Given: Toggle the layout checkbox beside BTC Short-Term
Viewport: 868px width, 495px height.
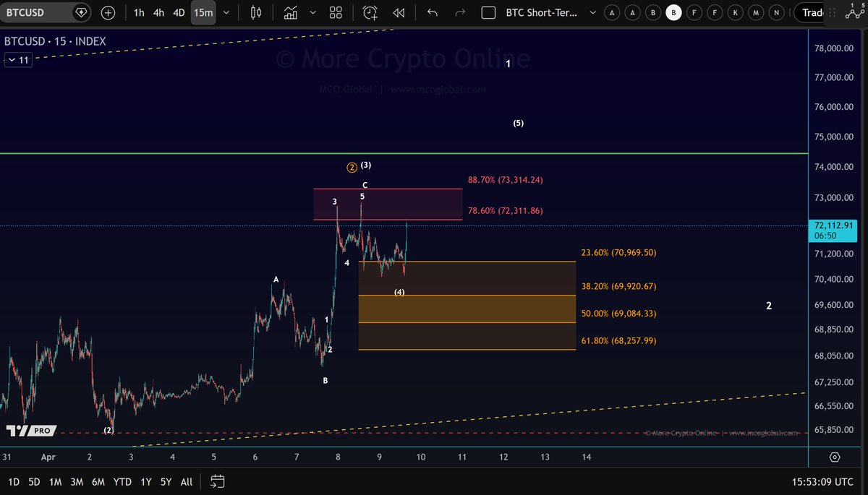Looking at the screenshot, I should (488, 12).
